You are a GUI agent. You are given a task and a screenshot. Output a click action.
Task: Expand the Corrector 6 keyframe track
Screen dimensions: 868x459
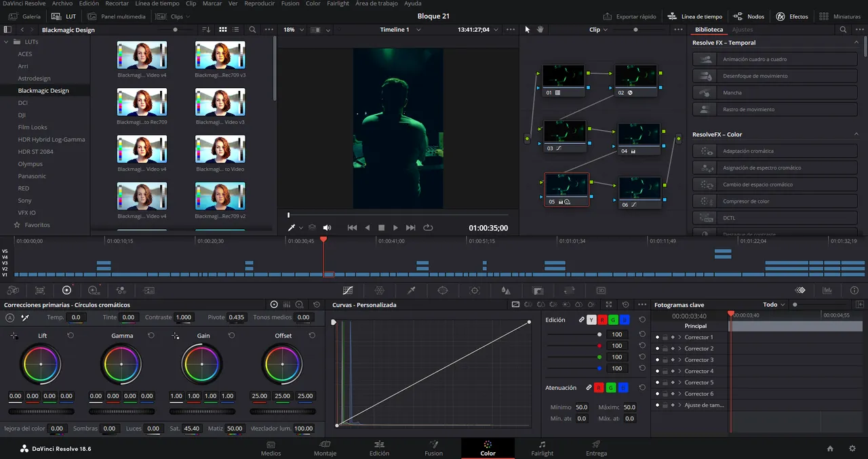click(x=679, y=394)
